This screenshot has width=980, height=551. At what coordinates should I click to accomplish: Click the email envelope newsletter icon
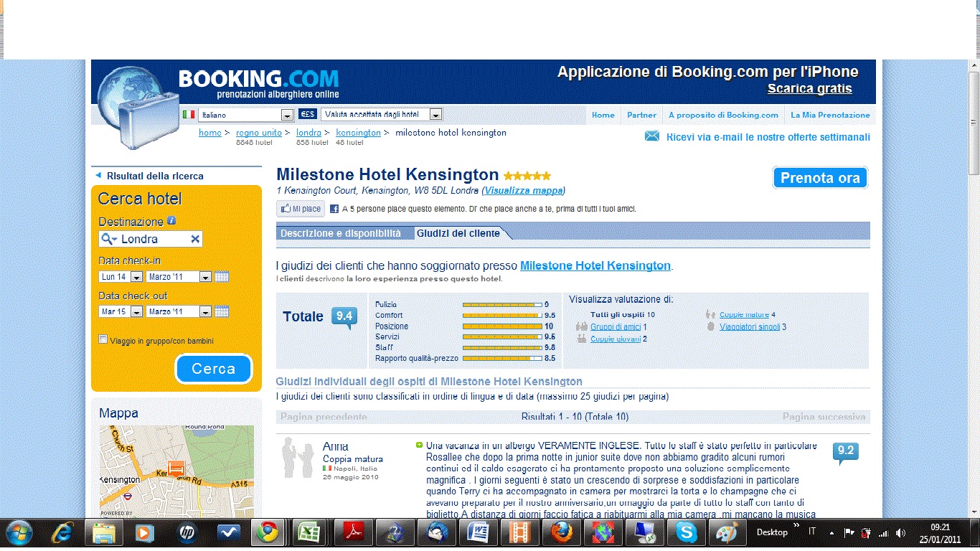651,136
